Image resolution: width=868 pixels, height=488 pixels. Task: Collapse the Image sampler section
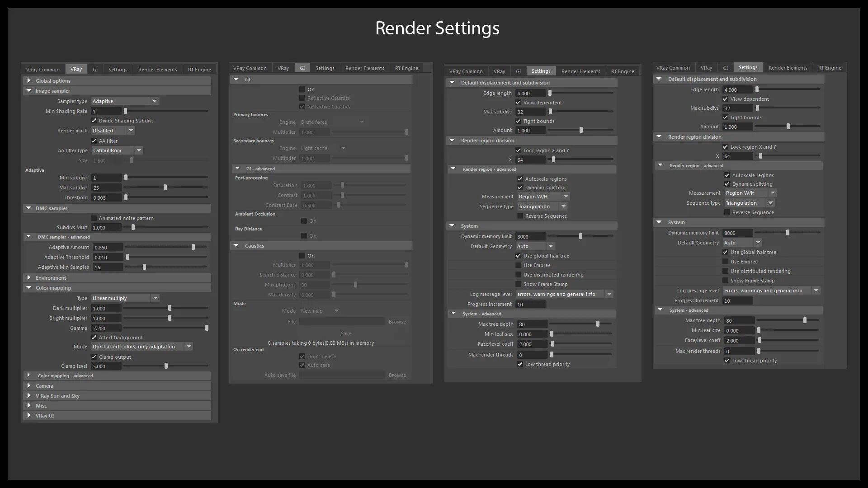click(x=29, y=90)
